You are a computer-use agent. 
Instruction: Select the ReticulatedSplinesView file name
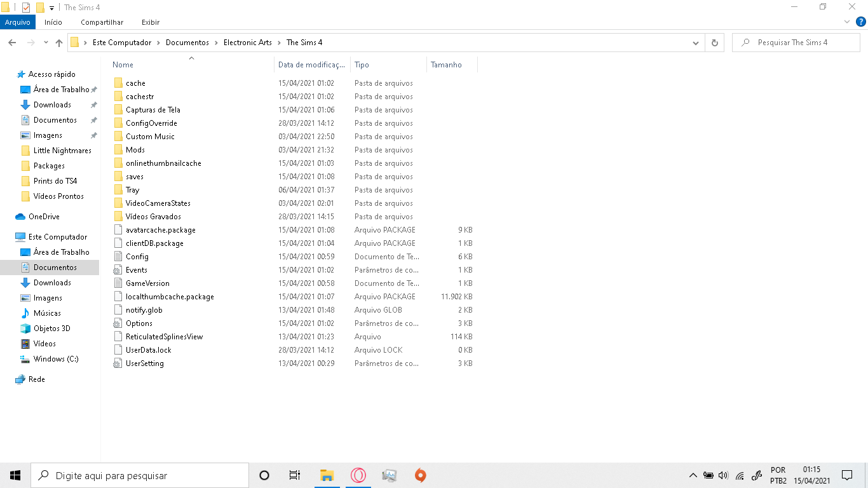pyautogui.click(x=164, y=337)
